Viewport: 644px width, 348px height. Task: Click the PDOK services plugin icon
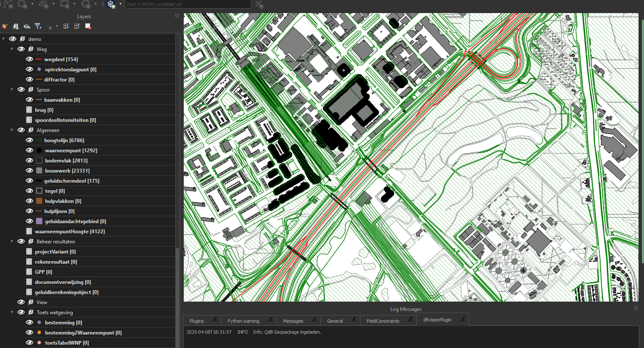(x=111, y=5)
